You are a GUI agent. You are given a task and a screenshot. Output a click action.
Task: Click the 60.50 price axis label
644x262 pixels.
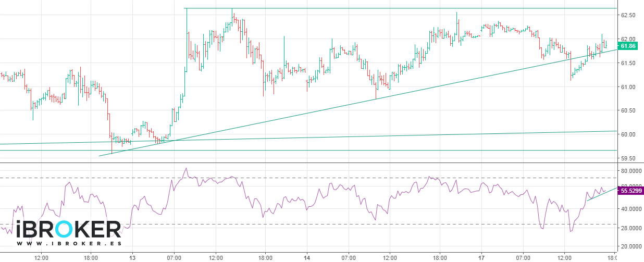pos(628,111)
